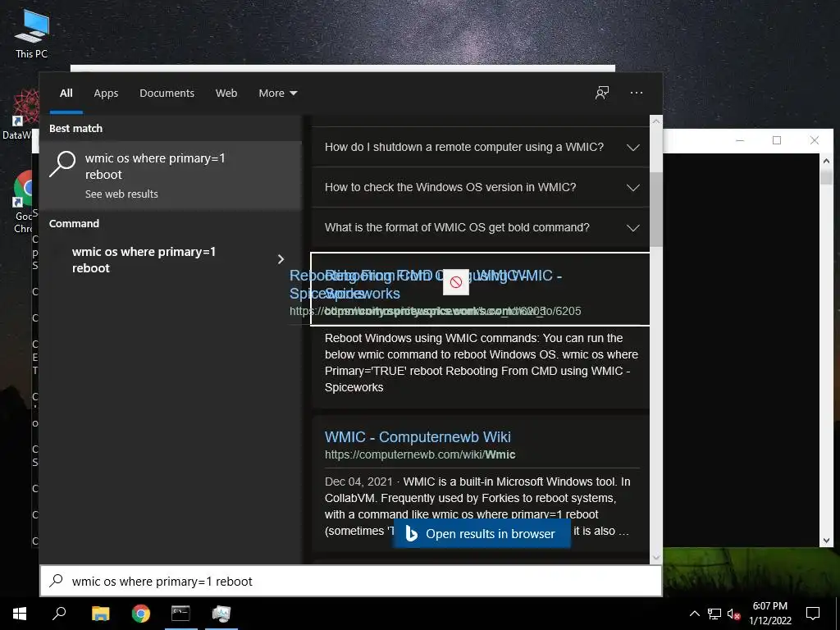The height and width of the screenshot is (630, 840).
Task: Close the background console window
Action: click(815, 140)
